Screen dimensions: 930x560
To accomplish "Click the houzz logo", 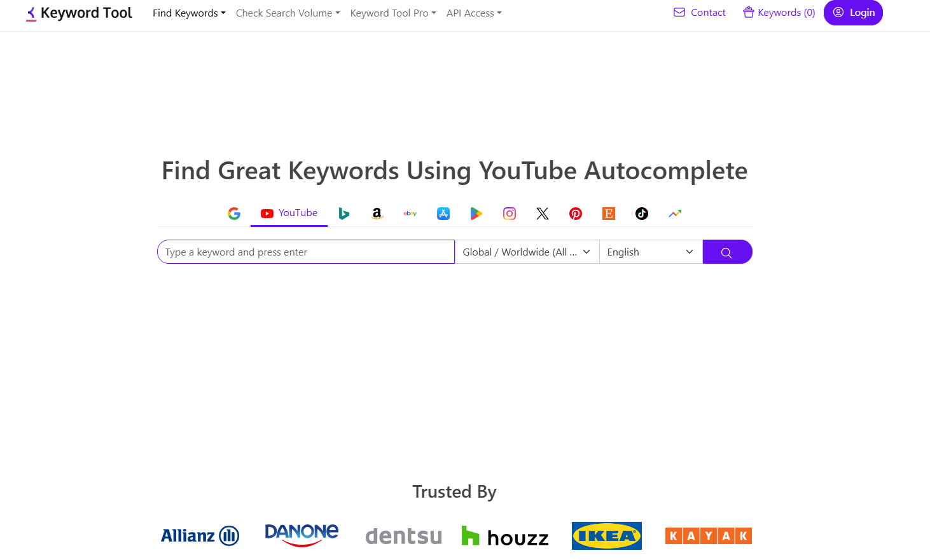I will click(x=505, y=536).
